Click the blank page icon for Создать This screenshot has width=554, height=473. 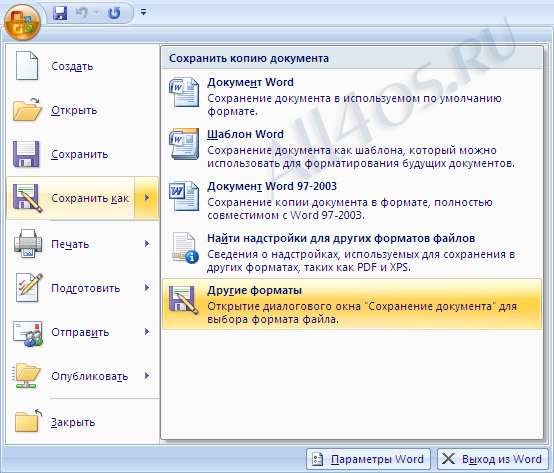[26, 66]
